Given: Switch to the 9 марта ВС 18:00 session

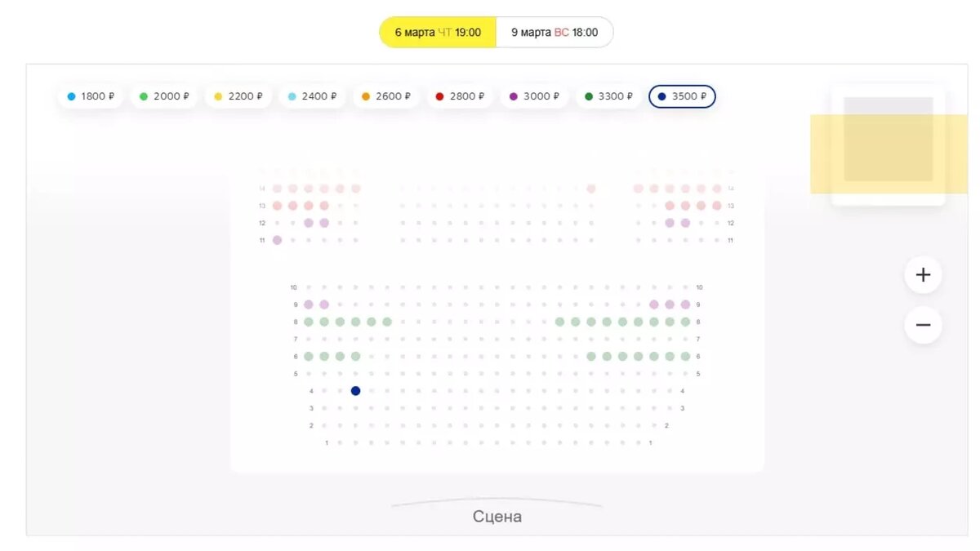Looking at the screenshot, I should [x=555, y=33].
